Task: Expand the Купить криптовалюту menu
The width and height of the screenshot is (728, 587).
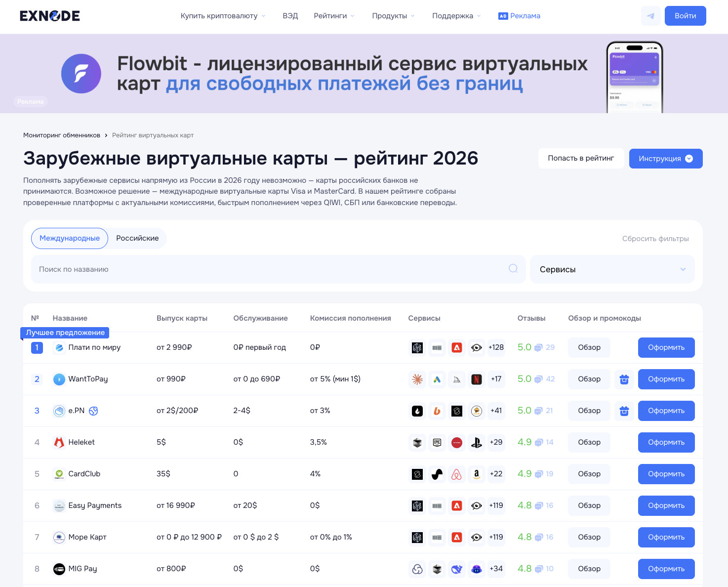Action: click(x=223, y=16)
